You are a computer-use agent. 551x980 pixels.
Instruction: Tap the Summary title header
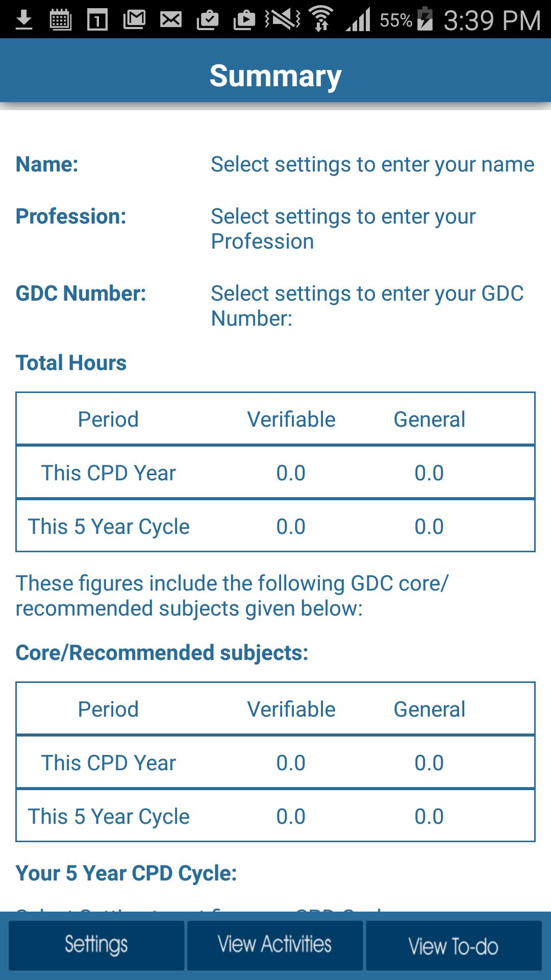click(275, 76)
